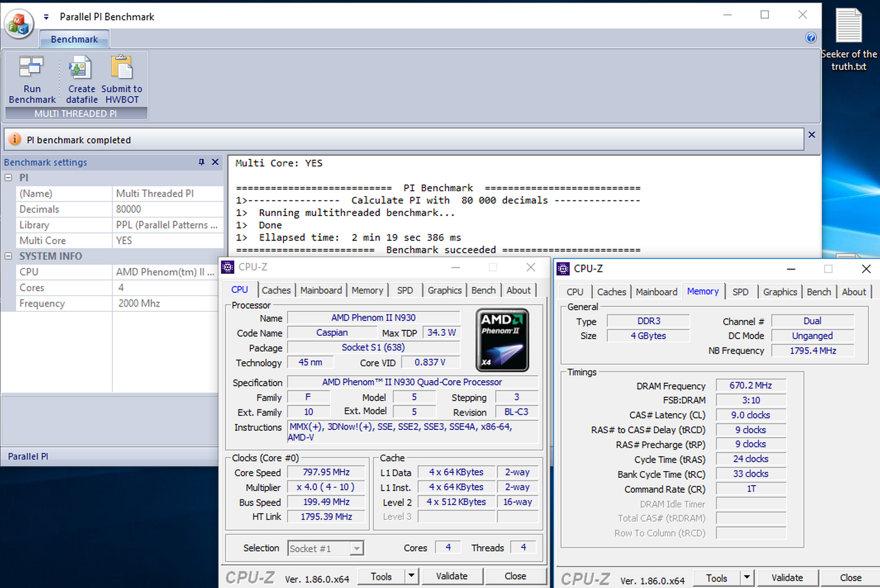Close the Benchmark settings panel
Viewport: 880px width, 588px height.
click(x=215, y=162)
